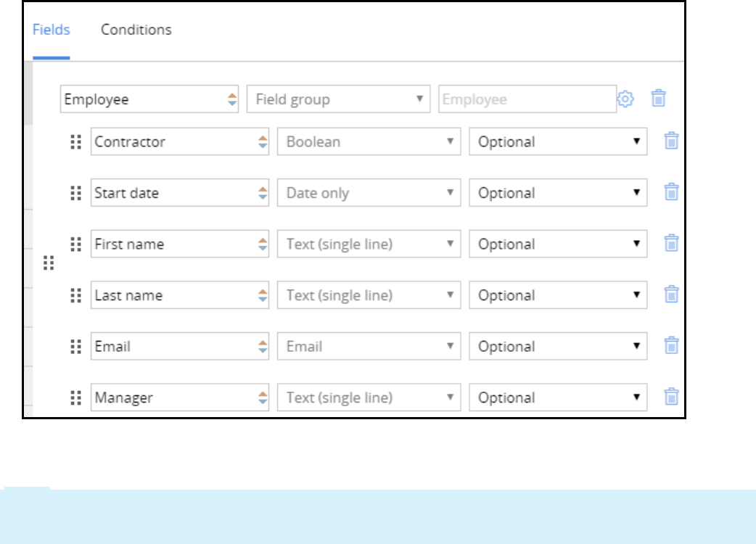Click drag handle for Email row
Viewport: 756px width, 544px height.
pyautogui.click(x=75, y=347)
